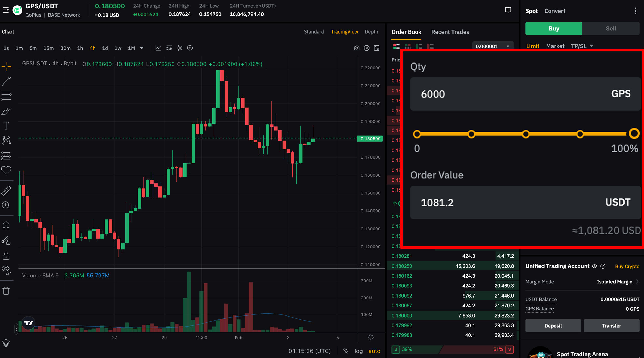Open the chart indicators icon
The image size is (644, 358).
click(158, 48)
